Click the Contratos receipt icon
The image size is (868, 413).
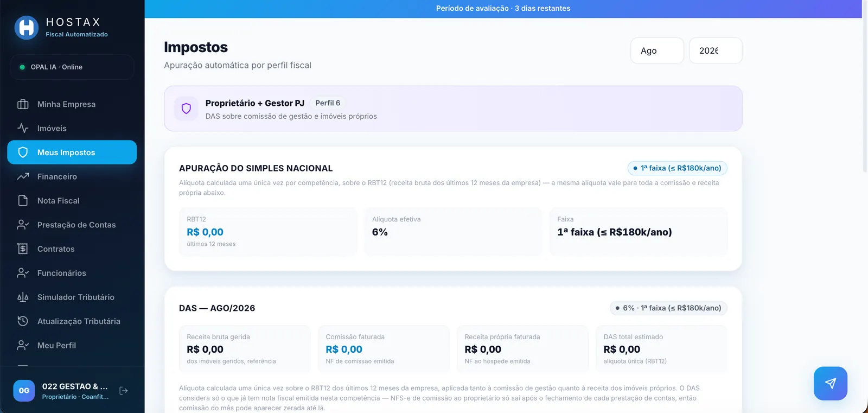pos(23,249)
